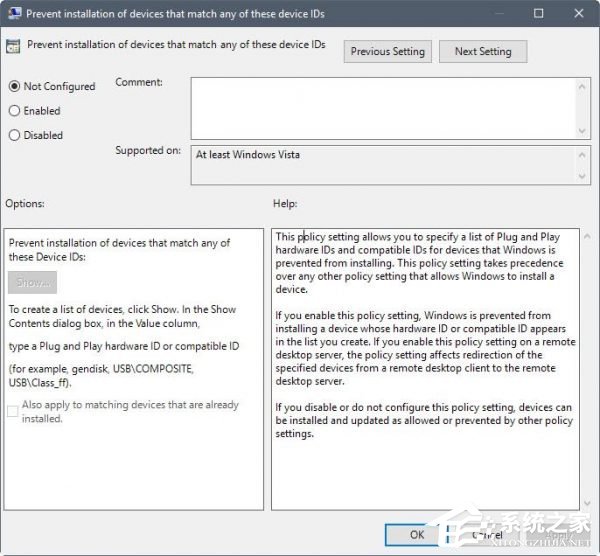600x556 pixels.
Task: Select the Disabled radio button
Action: (14, 135)
